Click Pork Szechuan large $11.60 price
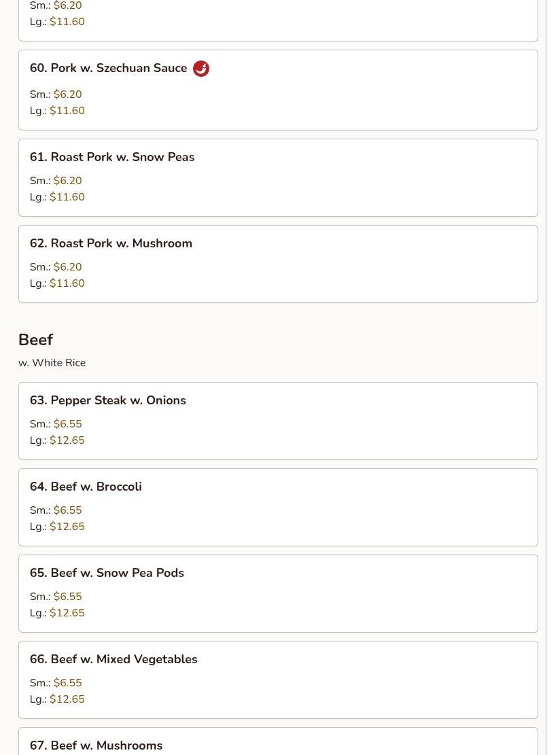This screenshot has height=755, width=560. [67, 111]
